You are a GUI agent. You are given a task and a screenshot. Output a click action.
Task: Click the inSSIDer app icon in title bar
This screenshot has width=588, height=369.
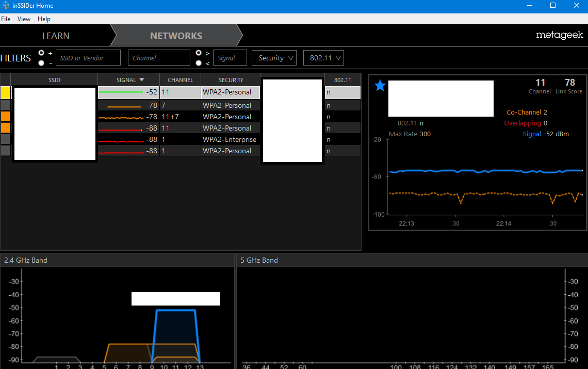(5, 5)
